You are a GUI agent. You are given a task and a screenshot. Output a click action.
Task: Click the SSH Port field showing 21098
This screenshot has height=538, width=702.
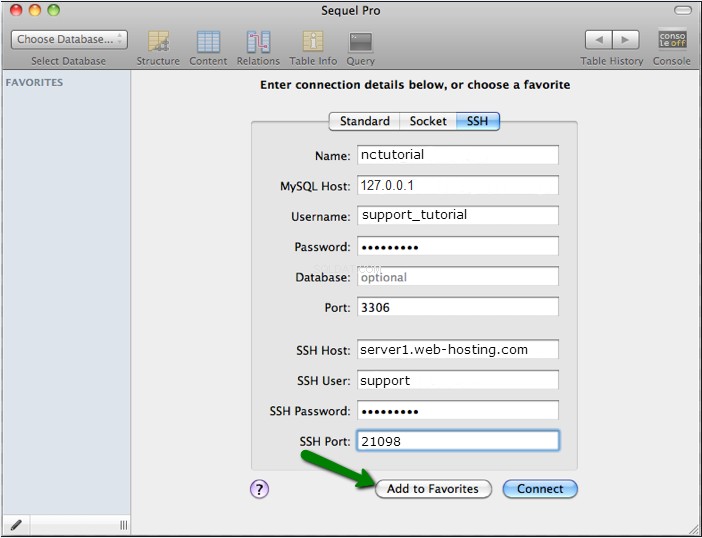tap(458, 441)
